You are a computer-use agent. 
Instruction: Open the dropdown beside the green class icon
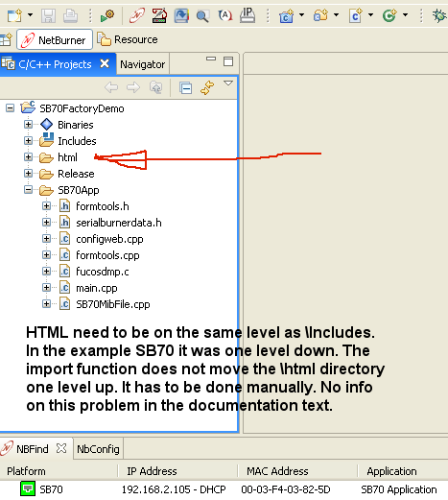tap(405, 14)
